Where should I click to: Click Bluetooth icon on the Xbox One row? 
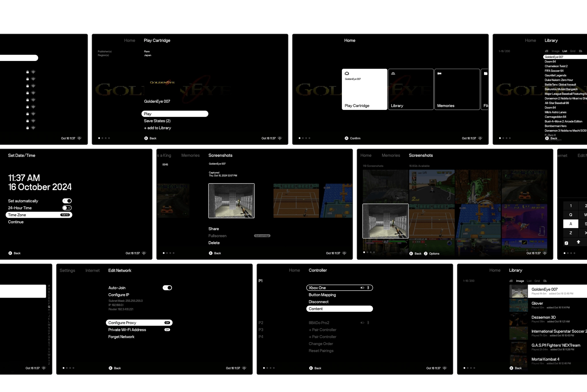pyautogui.click(x=368, y=288)
